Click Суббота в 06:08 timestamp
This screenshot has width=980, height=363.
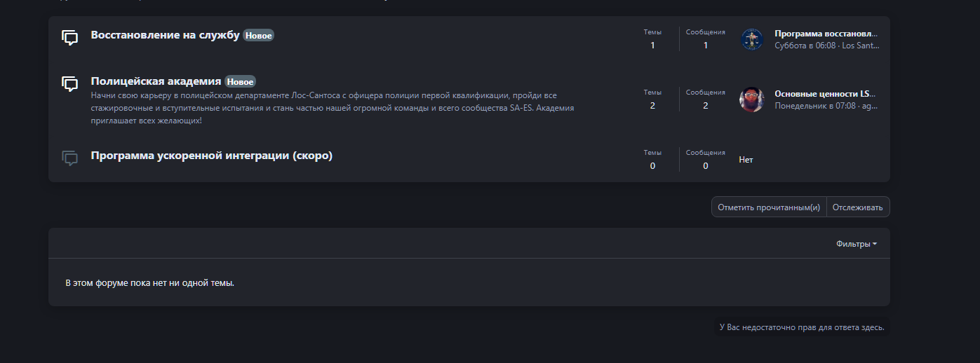coord(805,46)
